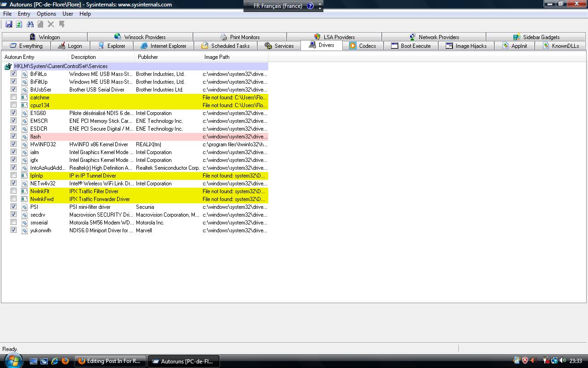Click the Show Desktop quick launch icon
588x368 pixels.
click(x=34, y=361)
